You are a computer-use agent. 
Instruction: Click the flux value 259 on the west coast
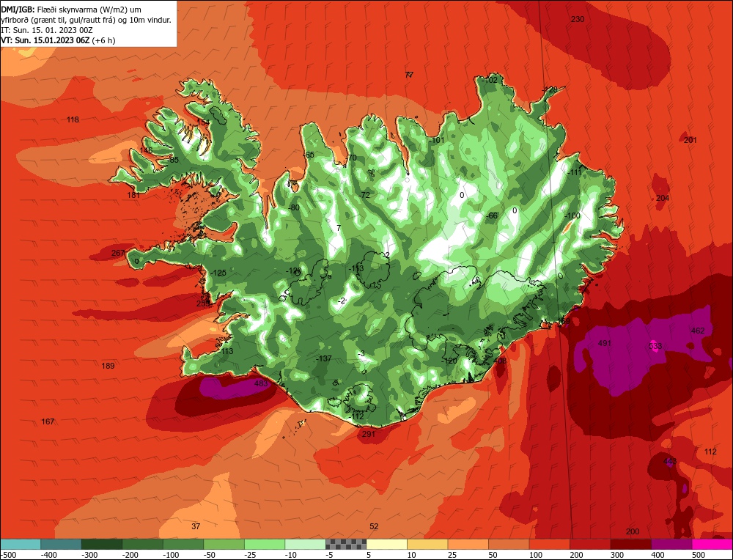203,303
